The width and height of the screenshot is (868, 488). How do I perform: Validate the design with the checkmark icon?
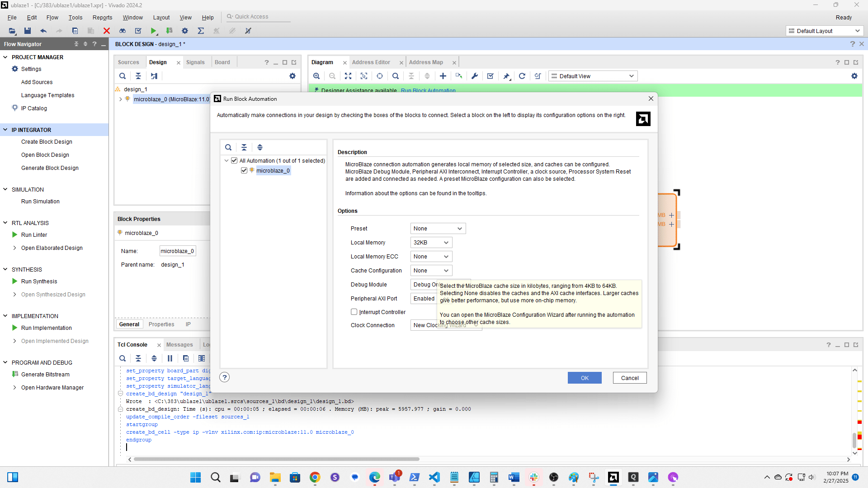(x=490, y=76)
